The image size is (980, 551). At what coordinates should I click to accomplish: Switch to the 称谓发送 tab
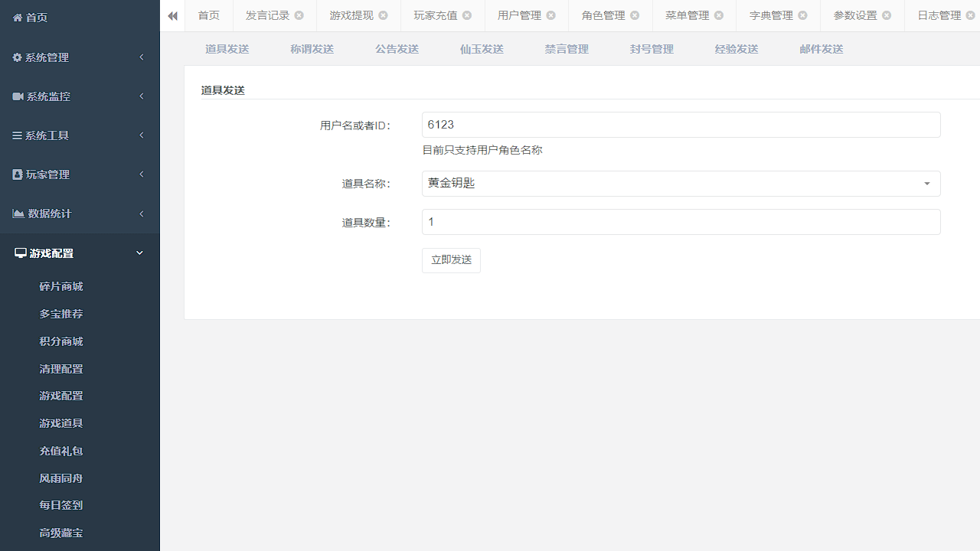pyautogui.click(x=311, y=48)
